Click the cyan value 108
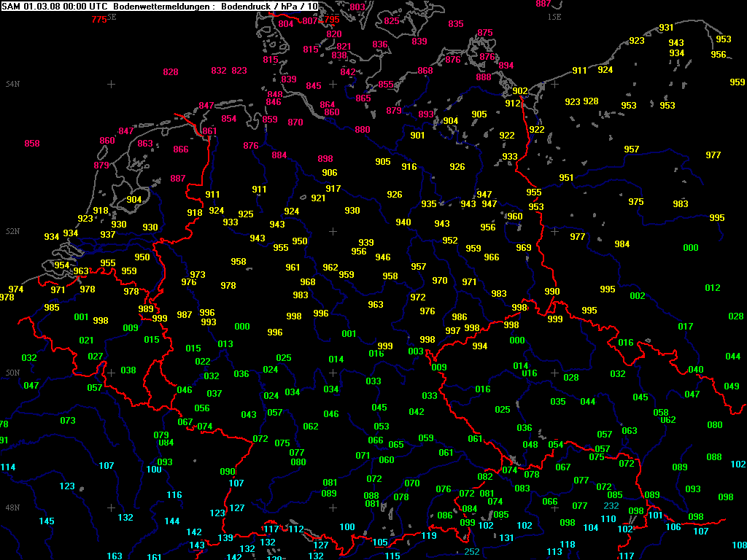Viewport: 747px width, 560px height. coord(739,545)
